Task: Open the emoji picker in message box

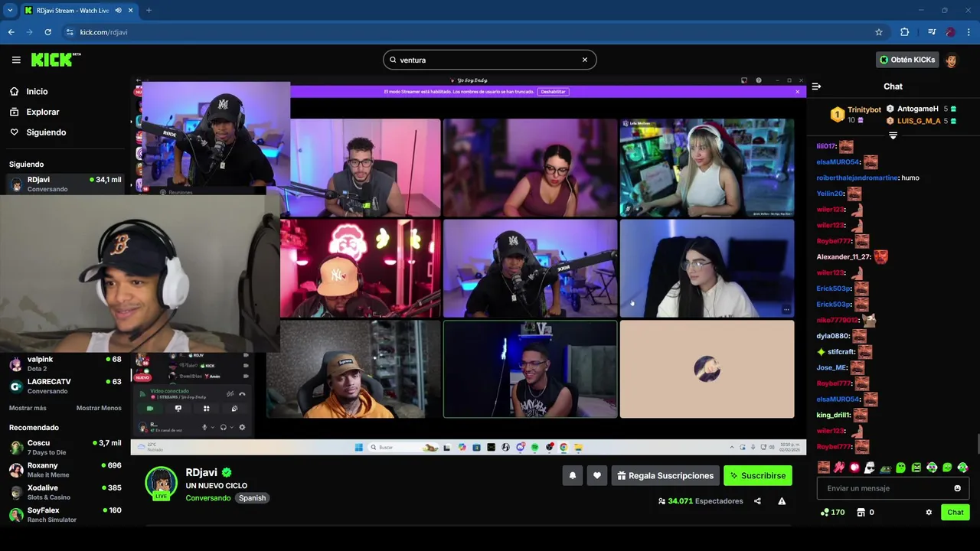Action: pyautogui.click(x=957, y=488)
